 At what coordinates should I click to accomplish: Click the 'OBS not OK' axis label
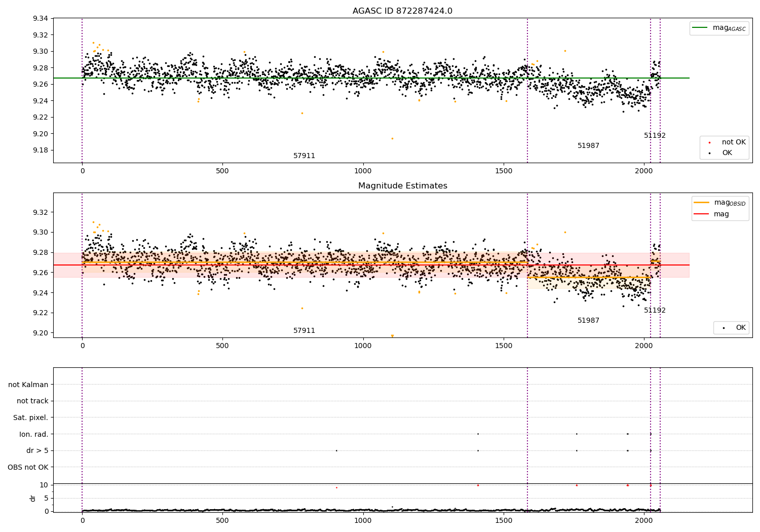pos(28,467)
